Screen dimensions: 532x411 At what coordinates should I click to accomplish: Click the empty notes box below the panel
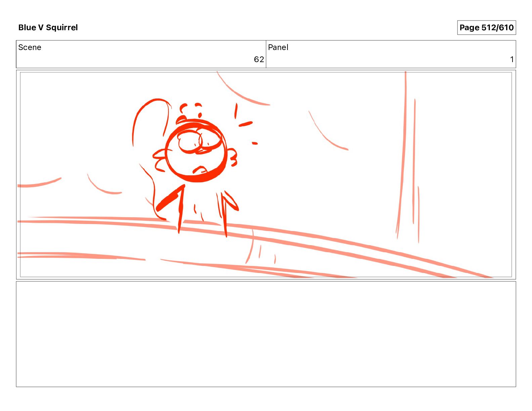pos(266,334)
